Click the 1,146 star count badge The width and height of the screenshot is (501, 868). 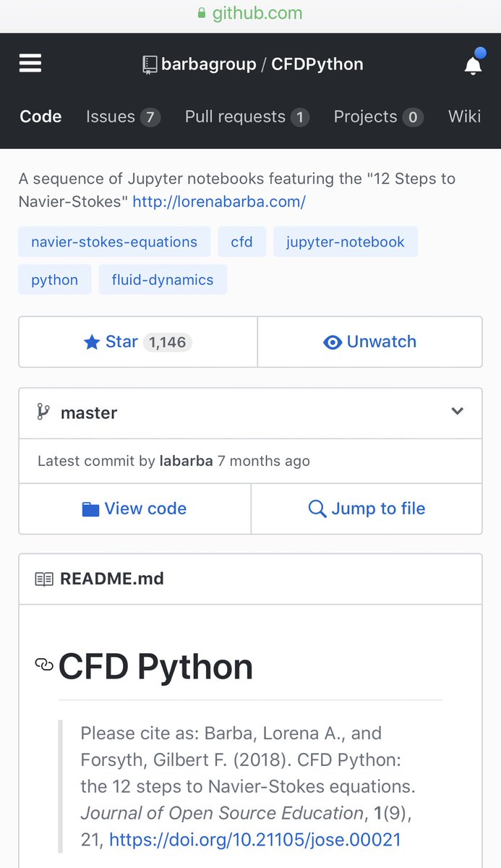[x=168, y=342]
